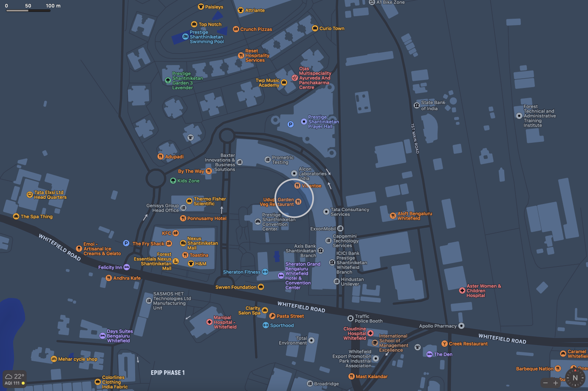The width and height of the screenshot is (588, 391).
Task: Select the Tata Consultancy Services marker
Action: click(x=326, y=212)
